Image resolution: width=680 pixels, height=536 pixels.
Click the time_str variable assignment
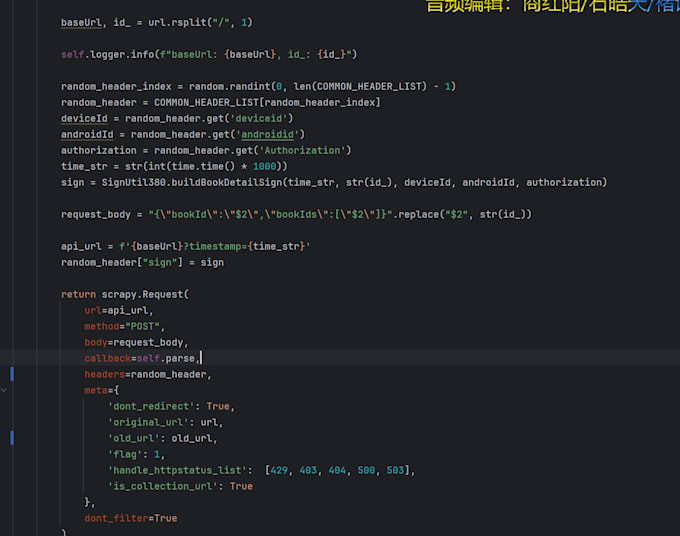click(x=84, y=167)
